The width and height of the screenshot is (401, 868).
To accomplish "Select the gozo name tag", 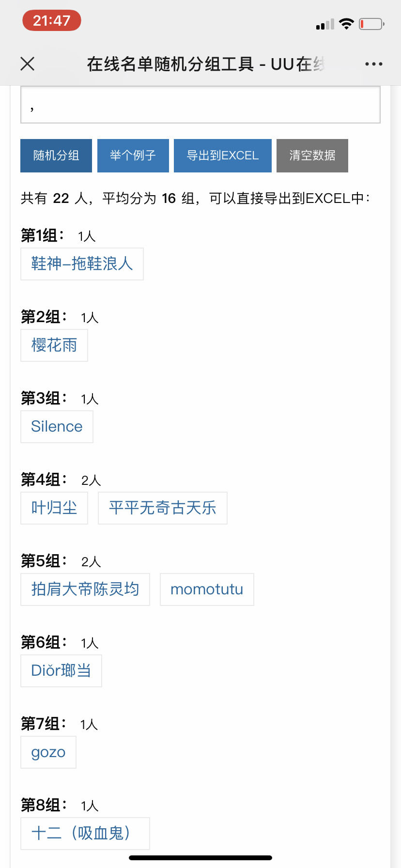I will 48,752.
